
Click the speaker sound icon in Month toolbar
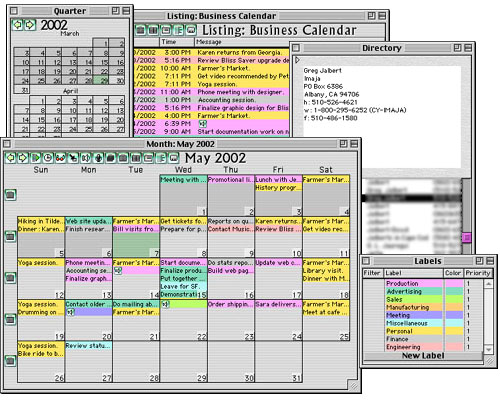pos(86,158)
